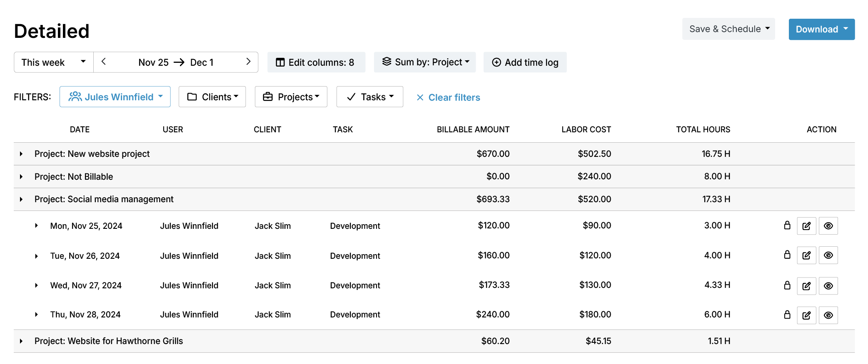Image resolution: width=868 pixels, height=364 pixels.
Task: Expand the Mon, Nov 25, 2024 row arrow
Action: tap(37, 226)
